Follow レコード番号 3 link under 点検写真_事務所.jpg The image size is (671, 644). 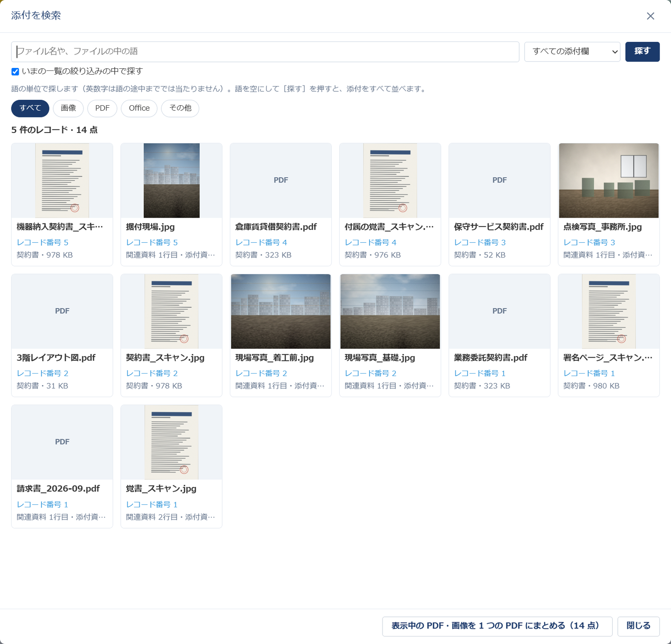[x=589, y=242]
